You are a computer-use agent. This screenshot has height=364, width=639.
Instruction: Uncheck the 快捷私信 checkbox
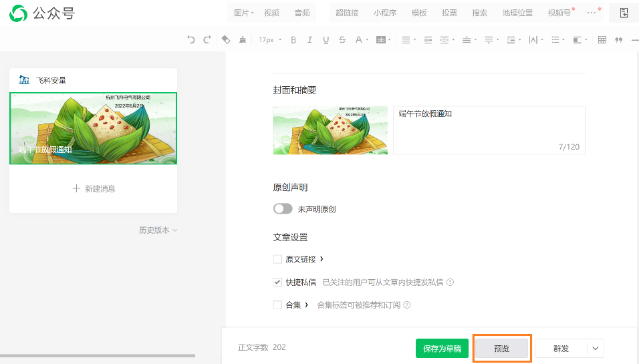pos(277,283)
